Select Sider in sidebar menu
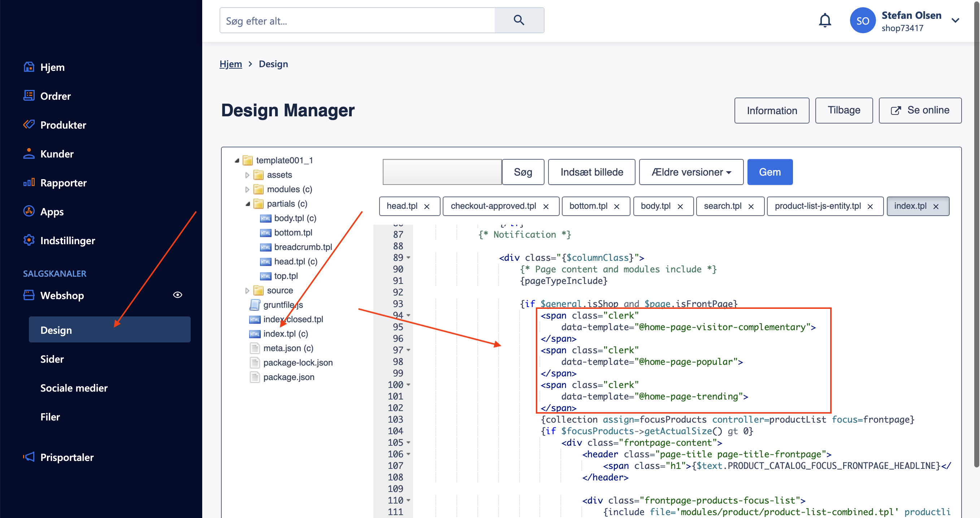 (x=52, y=359)
